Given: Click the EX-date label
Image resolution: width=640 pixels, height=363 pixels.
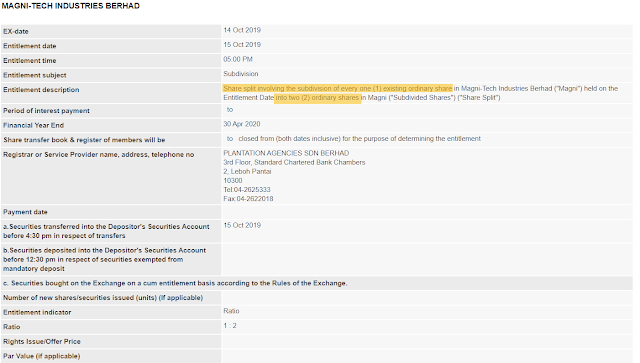Looking at the screenshot, I should tap(16, 31).
